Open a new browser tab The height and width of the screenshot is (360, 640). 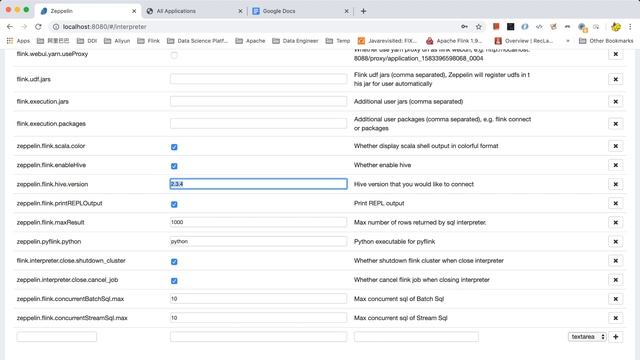click(363, 11)
